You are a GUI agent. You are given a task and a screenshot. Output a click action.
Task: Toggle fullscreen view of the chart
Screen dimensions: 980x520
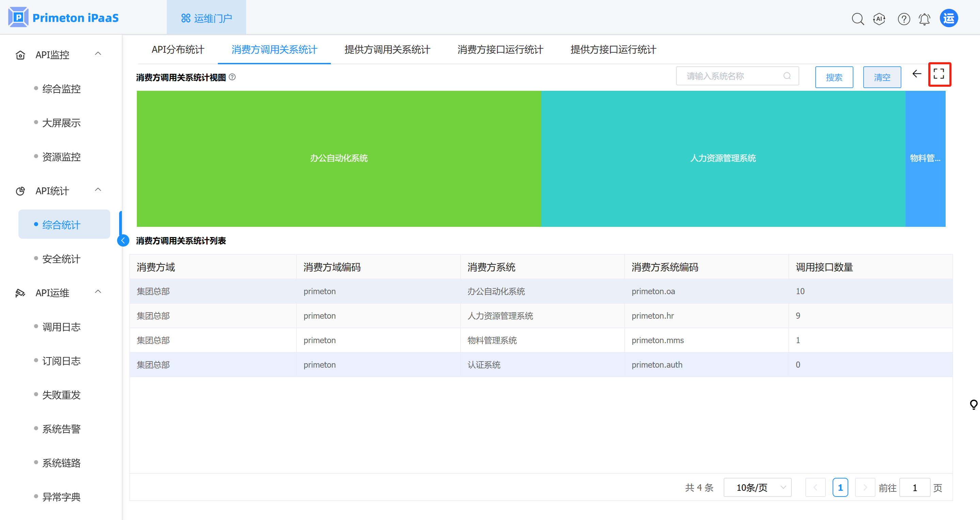939,74
